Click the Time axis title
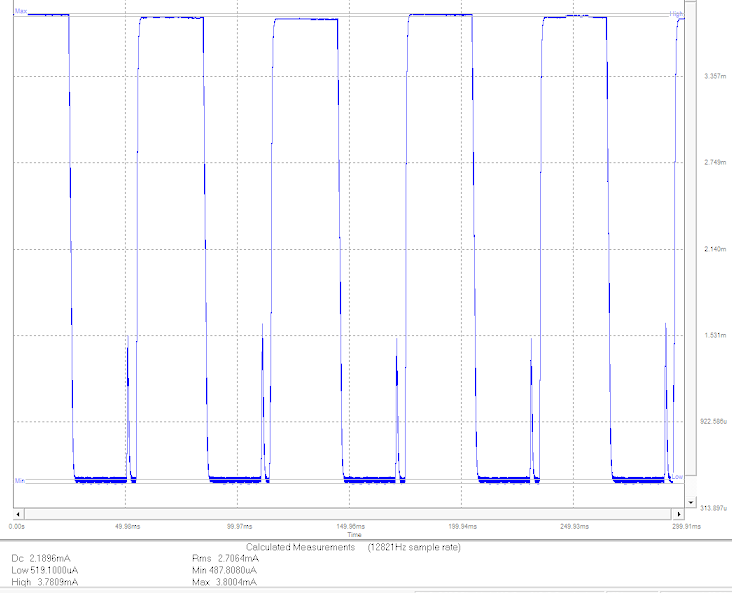This screenshot has height=593, width=732. (354, 535)
